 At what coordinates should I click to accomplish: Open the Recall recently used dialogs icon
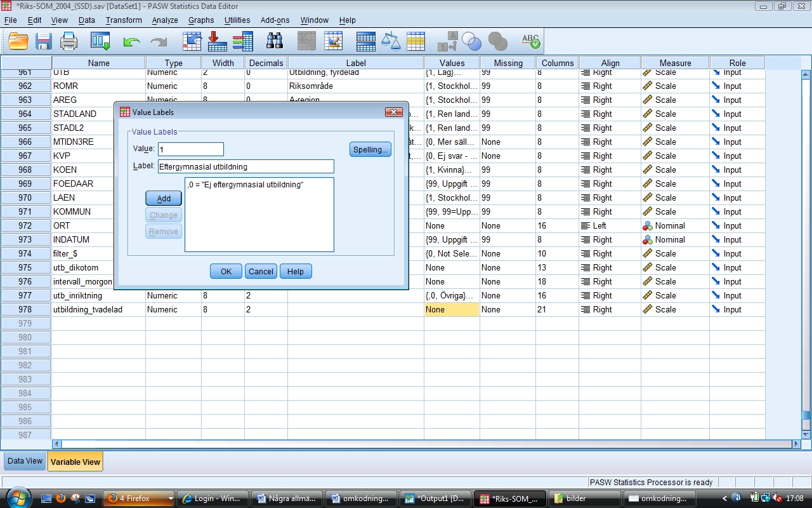(x=100, y=42)
